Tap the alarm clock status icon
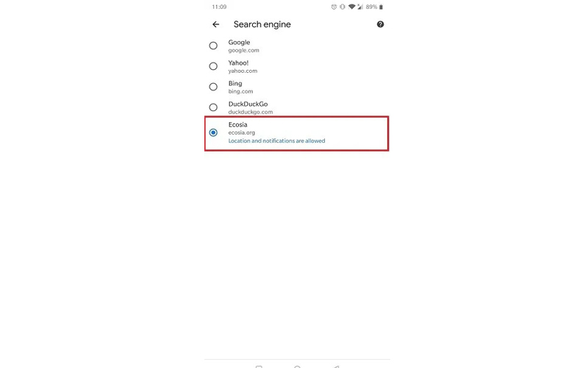 [x=334, y=7]
